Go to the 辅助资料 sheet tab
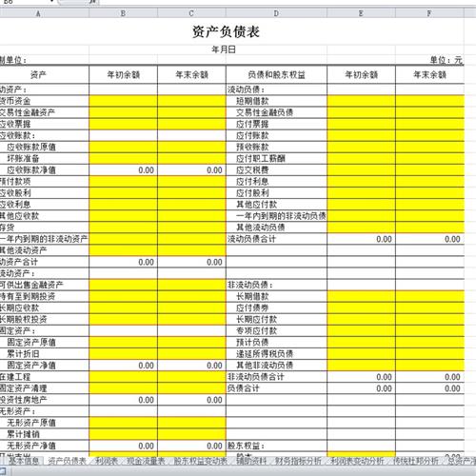Viewport: 476px width, 476px height. [251, 461]
